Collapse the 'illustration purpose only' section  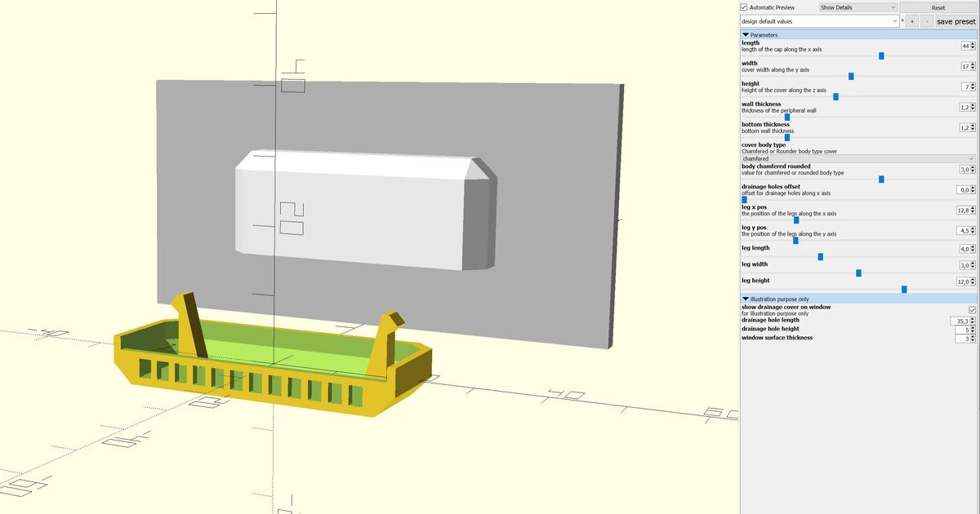pos(744,299)
